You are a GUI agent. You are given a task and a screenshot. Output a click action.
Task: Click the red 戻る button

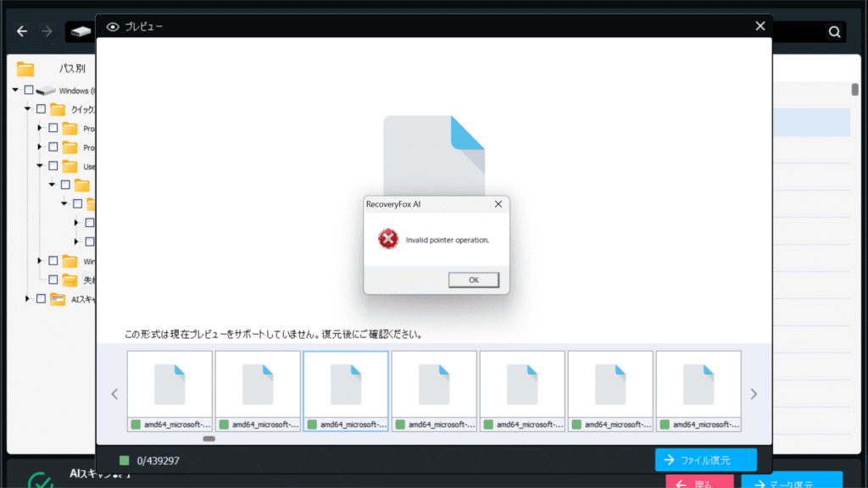pyautogui.click(x=699, y=481)
